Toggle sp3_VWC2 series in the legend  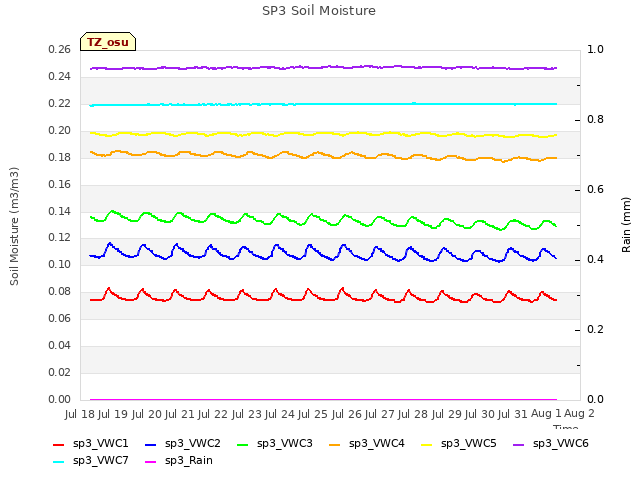(183, 444)
